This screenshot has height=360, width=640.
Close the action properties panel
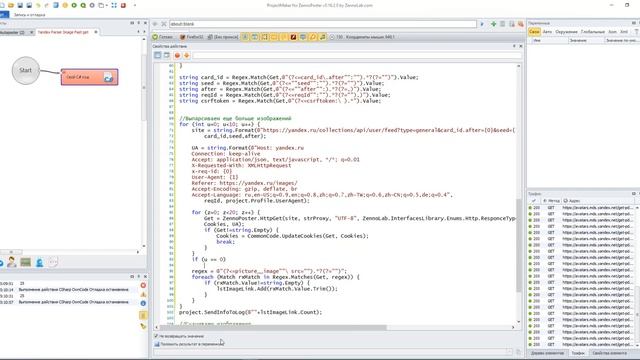[520, 46]
